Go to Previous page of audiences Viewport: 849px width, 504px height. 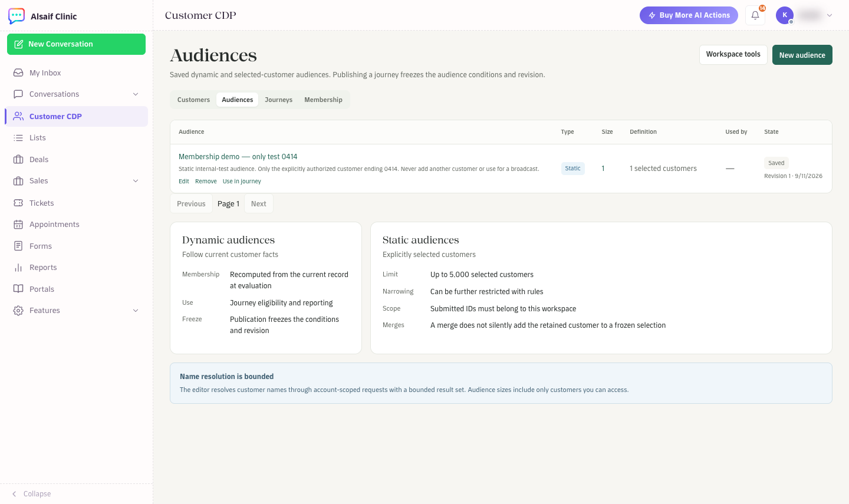(x=191, y=204)
